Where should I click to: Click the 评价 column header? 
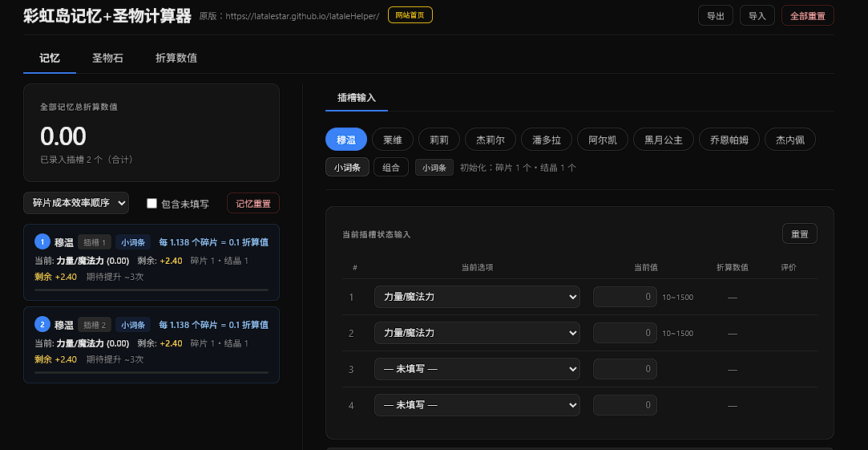[789, 268]
